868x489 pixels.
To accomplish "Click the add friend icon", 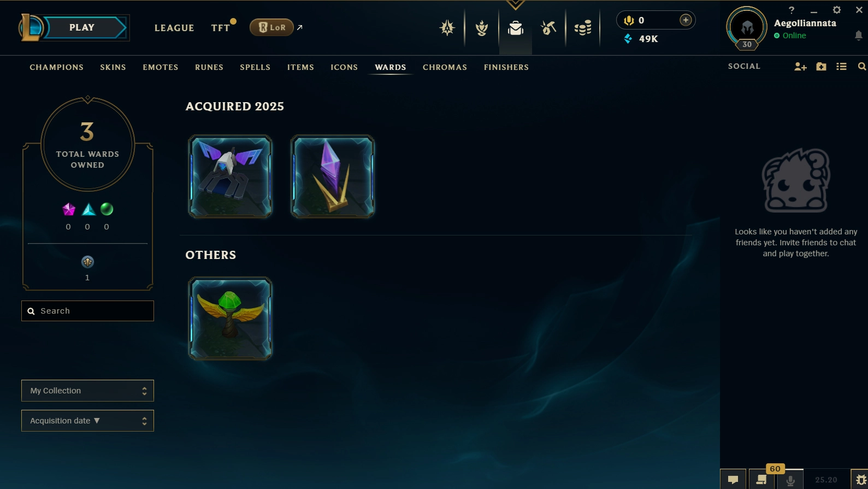I will (x=800, y=67).
